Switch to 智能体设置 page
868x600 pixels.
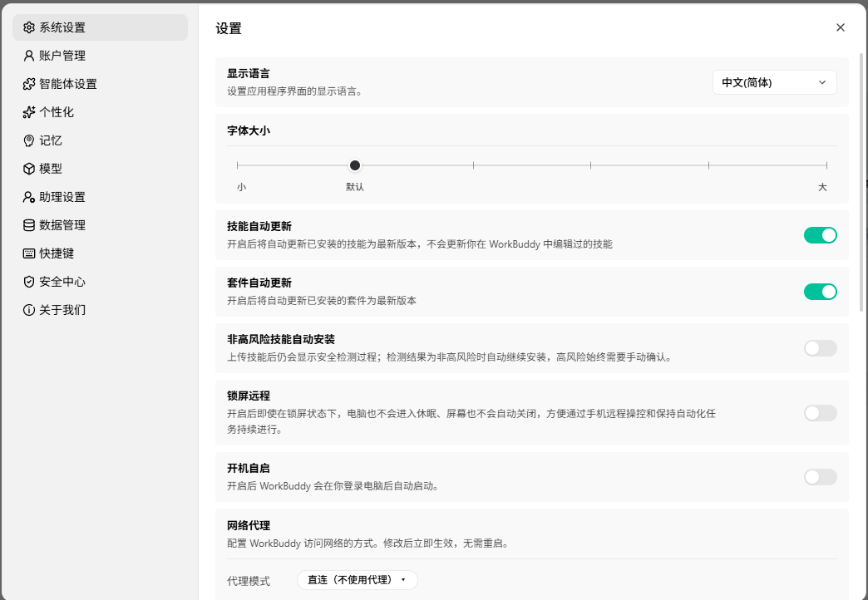coord(101,84)
